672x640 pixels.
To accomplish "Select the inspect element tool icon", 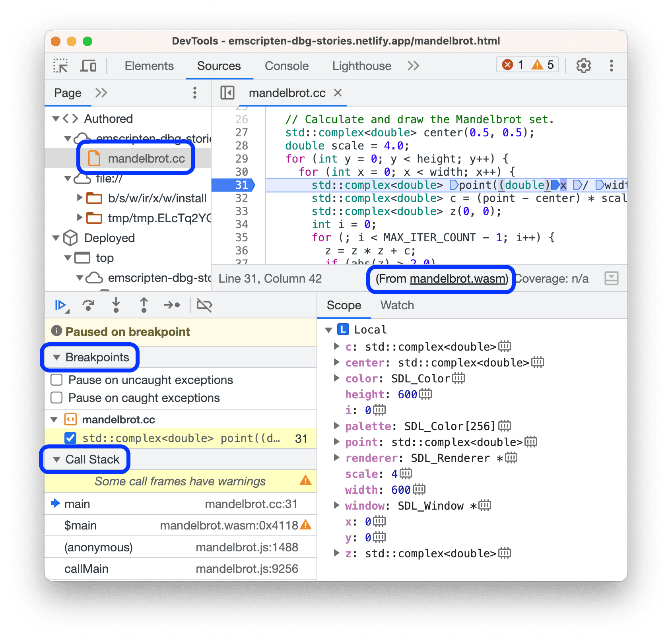I will click(x=60, y=66).
